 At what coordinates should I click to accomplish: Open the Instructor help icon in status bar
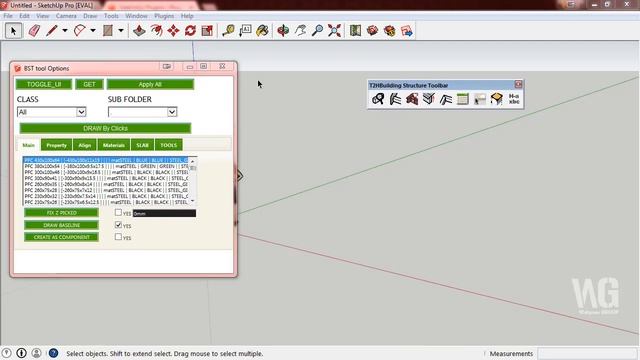53,353
